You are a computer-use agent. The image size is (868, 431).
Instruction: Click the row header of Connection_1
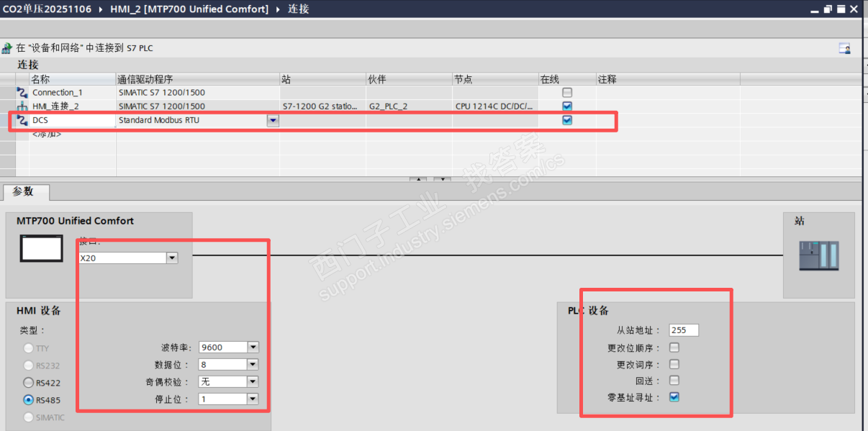tap(7, 92)
